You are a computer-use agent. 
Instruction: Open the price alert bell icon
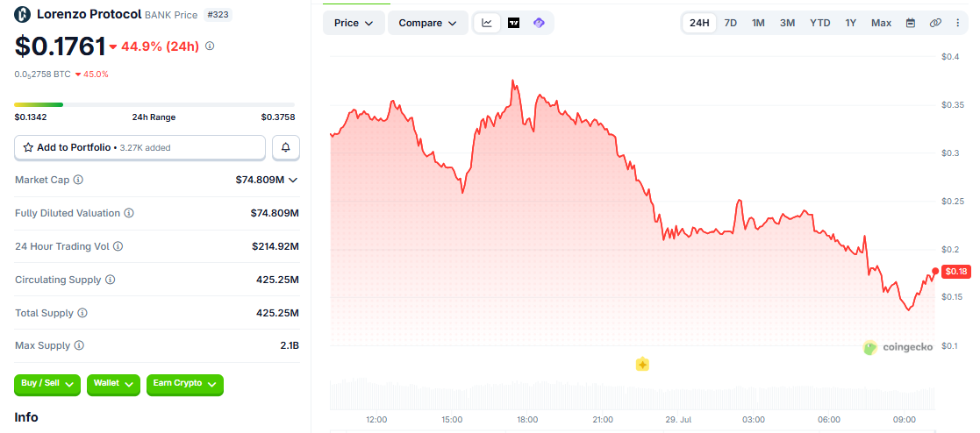pyautogui.click(x=286, y=147)
